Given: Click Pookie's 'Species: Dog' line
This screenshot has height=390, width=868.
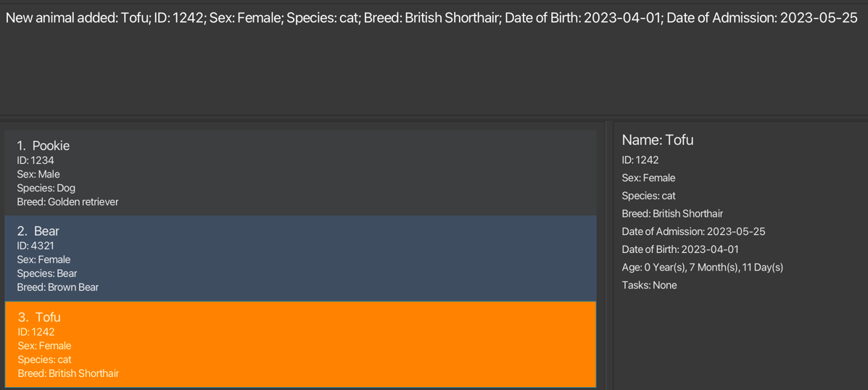Looking at the screenshot, I should 46,188.
